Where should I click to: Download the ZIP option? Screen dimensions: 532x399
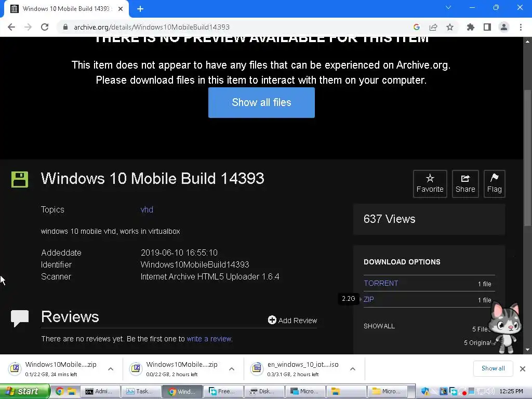tap(369, 299)
